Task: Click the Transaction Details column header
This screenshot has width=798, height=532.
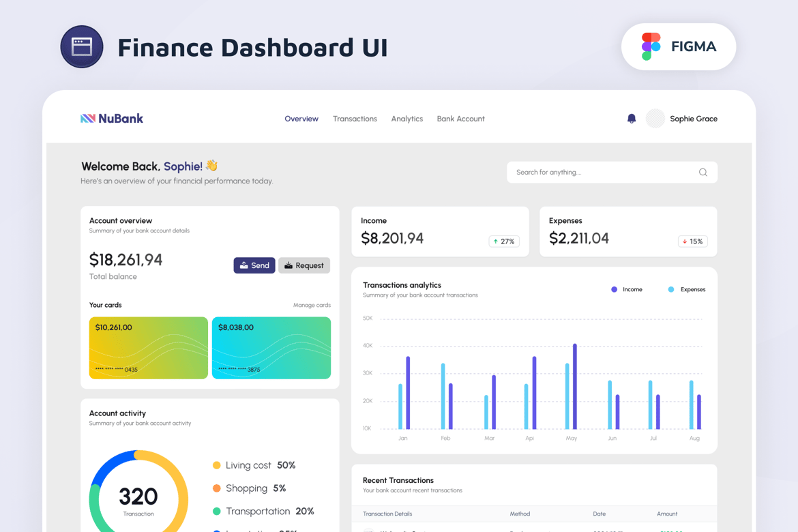Action: 387,514
